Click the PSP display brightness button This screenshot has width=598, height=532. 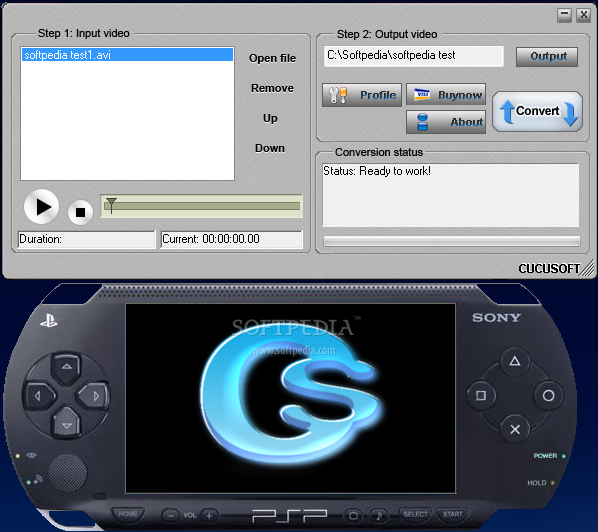[x=354, y=516]
